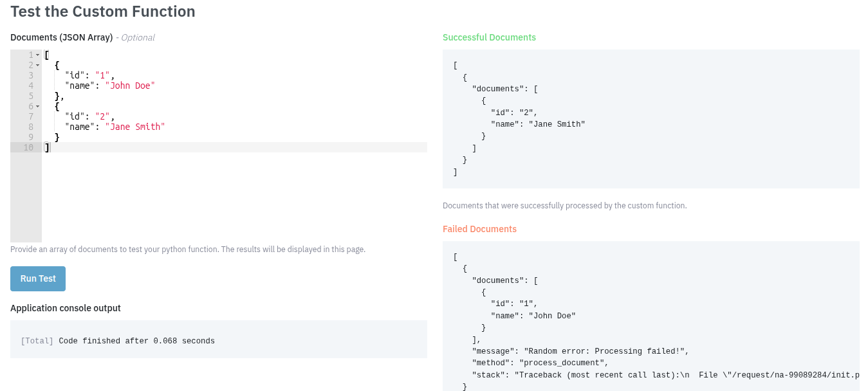The image size is (868, 391).
Task: Collapse the object fold on line 2
Action: point(37,65)
